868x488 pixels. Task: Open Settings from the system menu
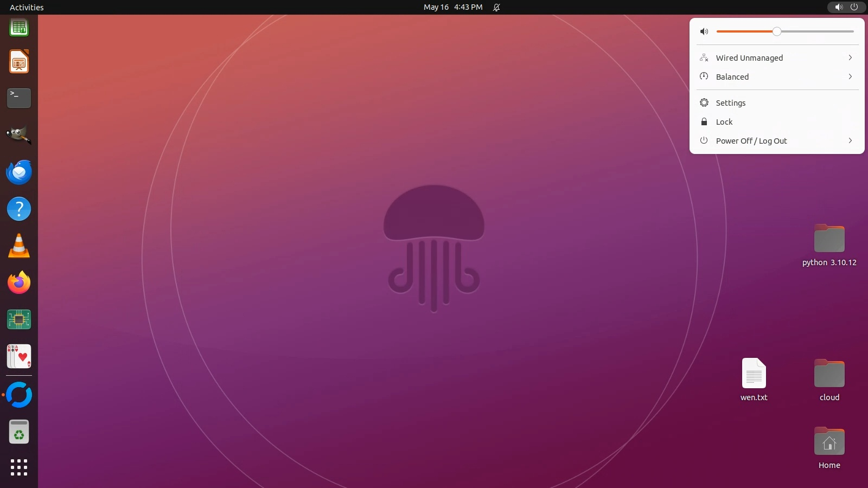click(x=731, y=103)
